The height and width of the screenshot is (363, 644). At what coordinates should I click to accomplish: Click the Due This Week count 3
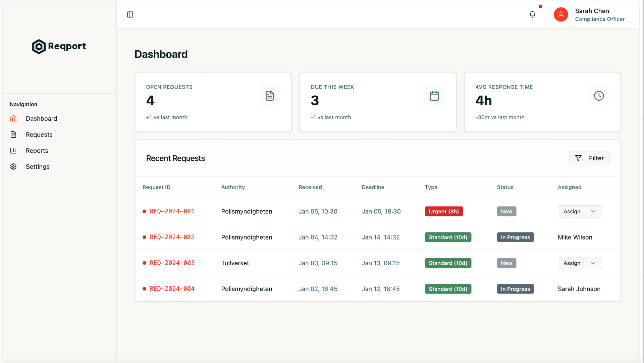coord(315,100)
